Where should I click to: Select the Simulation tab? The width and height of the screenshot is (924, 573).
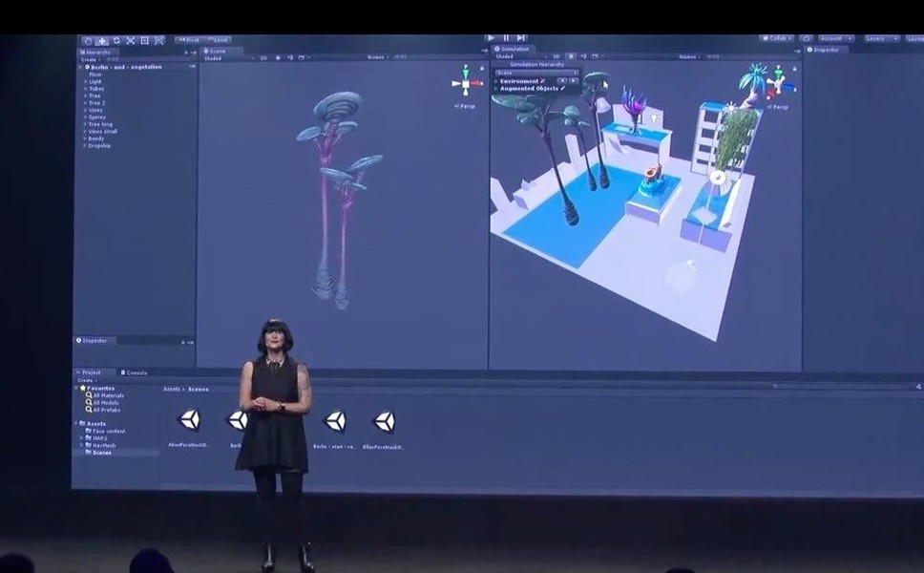514,49
